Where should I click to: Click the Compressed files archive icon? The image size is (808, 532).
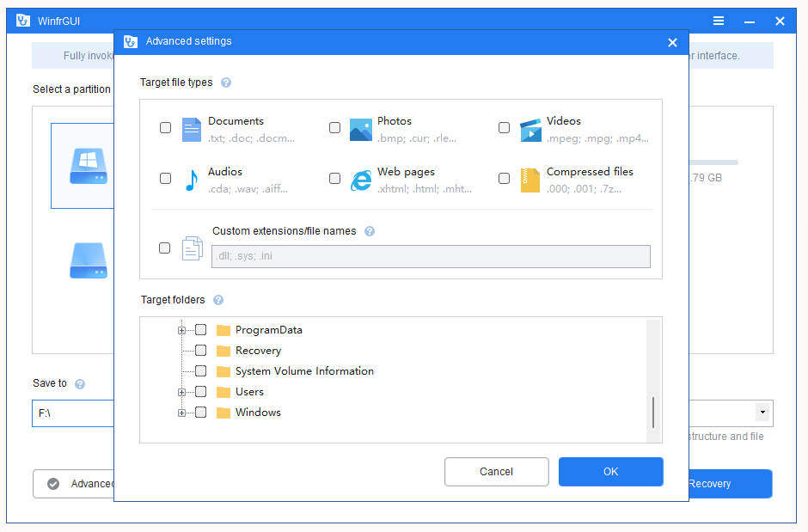coord(530,180)
